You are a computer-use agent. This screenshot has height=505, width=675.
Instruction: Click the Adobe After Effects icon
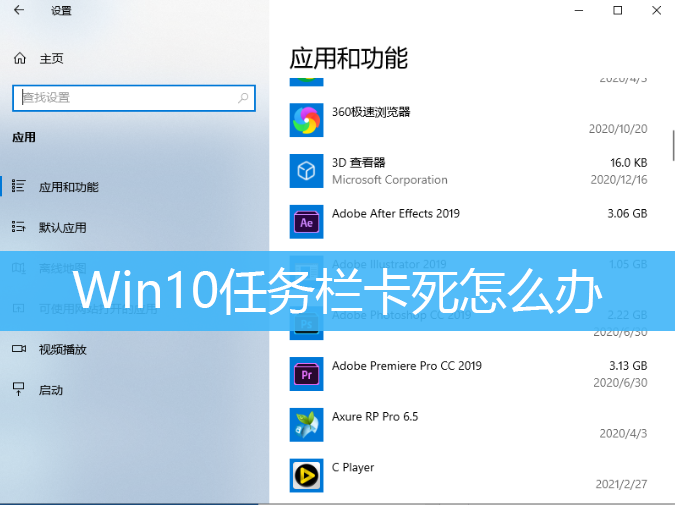(x=305, y=222)
